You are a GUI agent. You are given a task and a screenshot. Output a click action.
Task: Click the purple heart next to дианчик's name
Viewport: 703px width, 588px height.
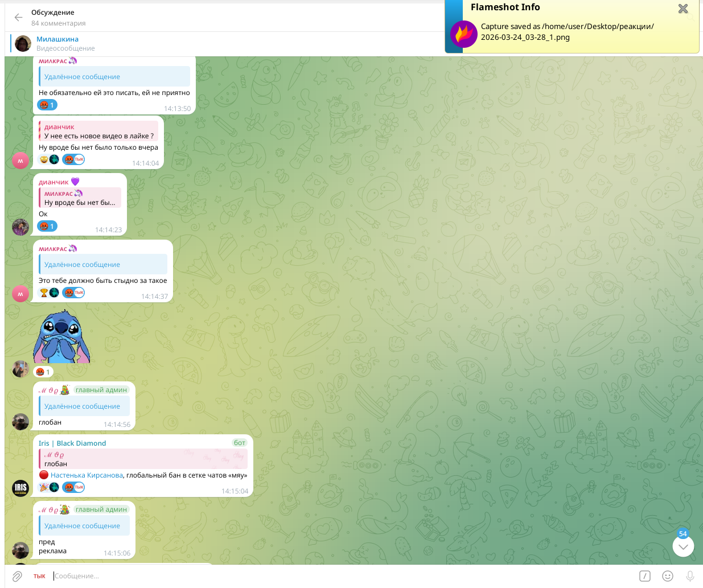click(75, 182)
